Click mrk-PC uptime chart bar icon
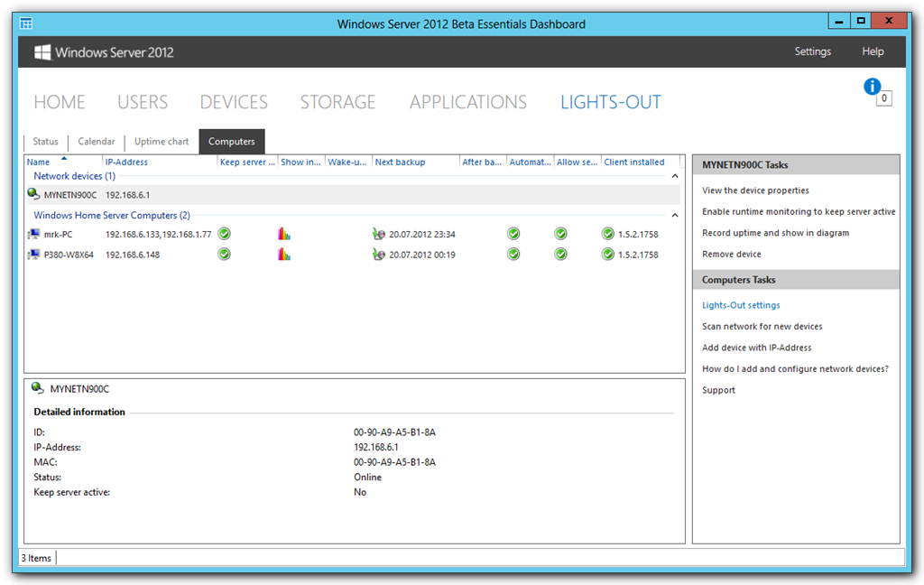This screenshot has height=585, width=924. coord(284,234)
